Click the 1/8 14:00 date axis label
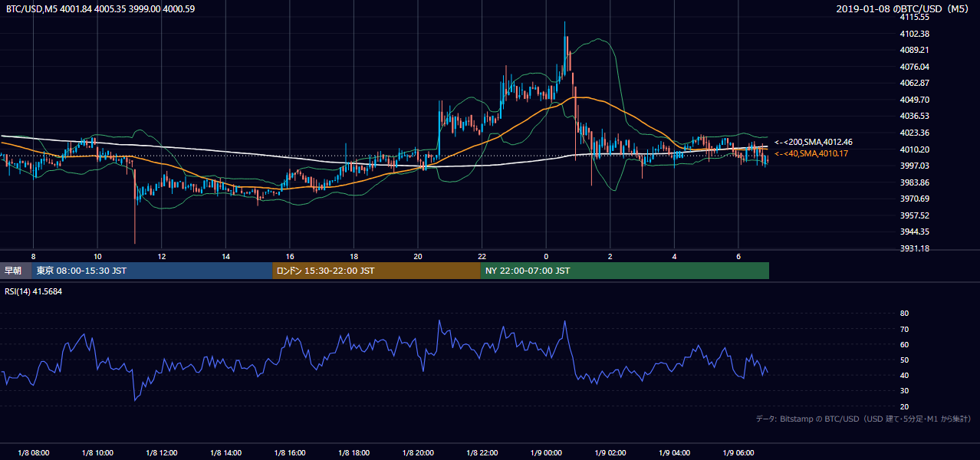The image size is (980, 460). 226,453
